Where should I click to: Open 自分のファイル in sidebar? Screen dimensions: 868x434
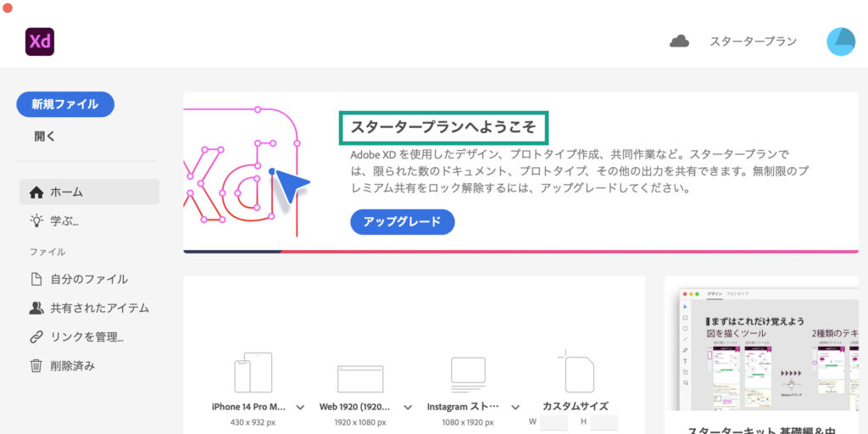click(x=89, y=279)
